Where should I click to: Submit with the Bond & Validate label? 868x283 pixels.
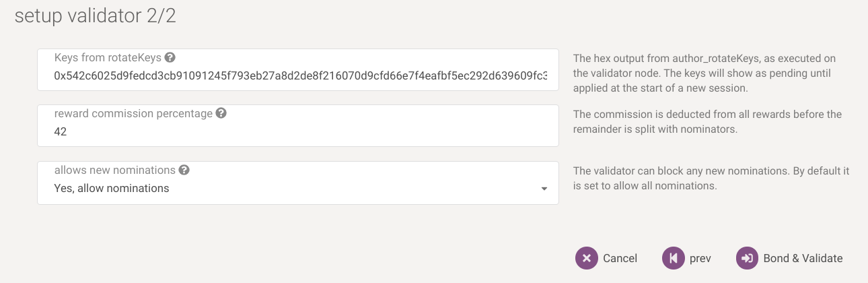803,258
